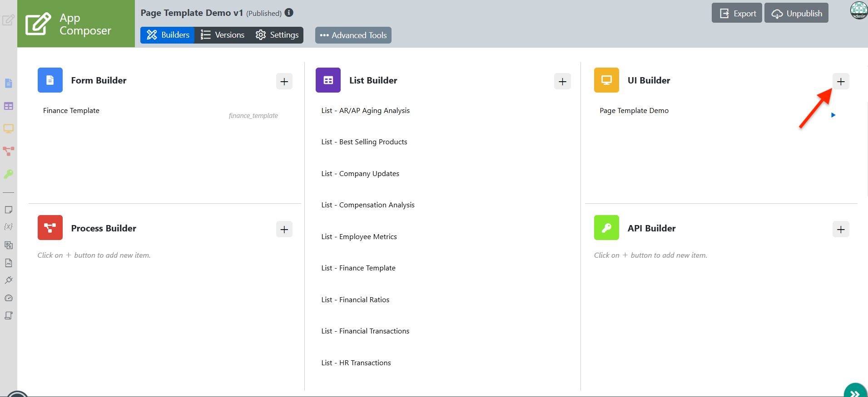
Task: Open the Finance Template form
Action: (x=71, y=111)
